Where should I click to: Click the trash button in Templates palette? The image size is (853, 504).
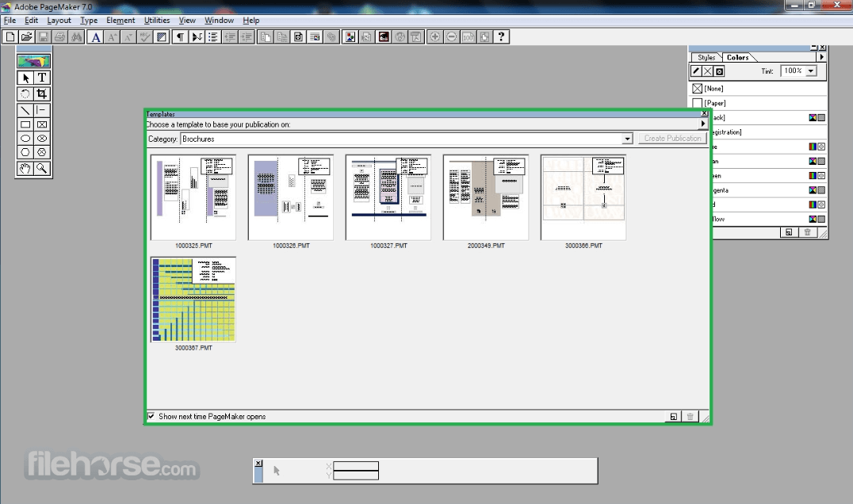pyautogui.click(x=690, y=417)
